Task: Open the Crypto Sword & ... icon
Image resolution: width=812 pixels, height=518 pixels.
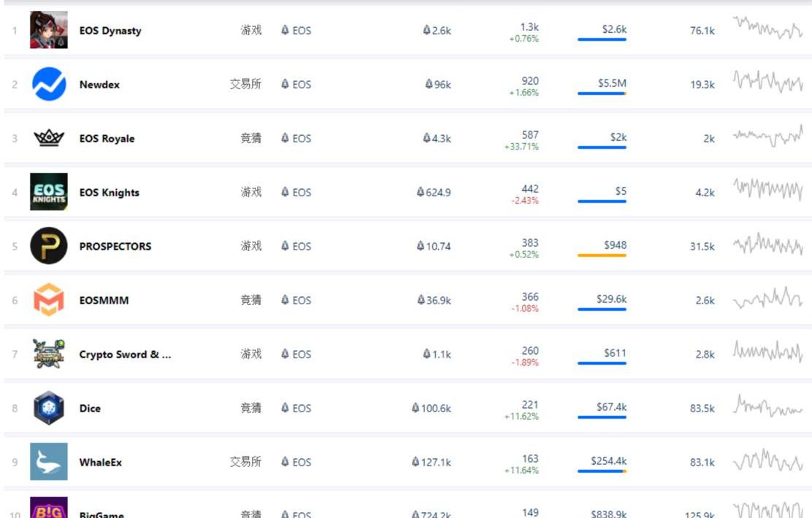Action: pyautogui.click(x=49, y=354)
